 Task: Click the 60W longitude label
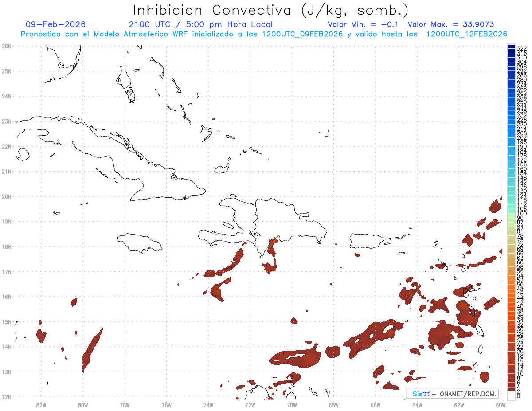(x=501, y=405)
